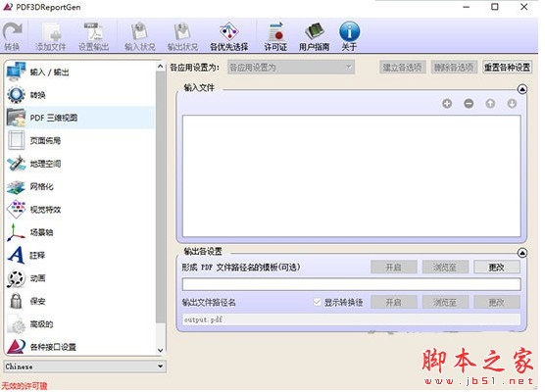Select 输入 / 输出 in the sidebar
The image size is (545, 392).
coord(80,72)
